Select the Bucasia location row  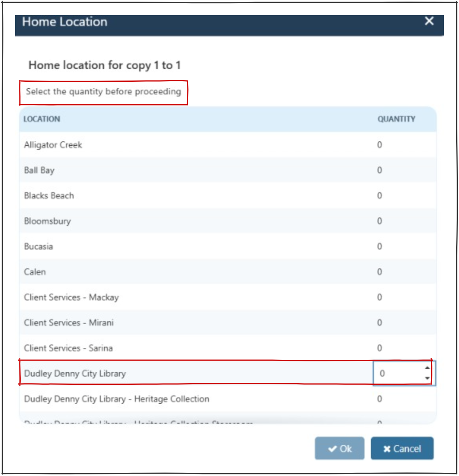point(39,246)
